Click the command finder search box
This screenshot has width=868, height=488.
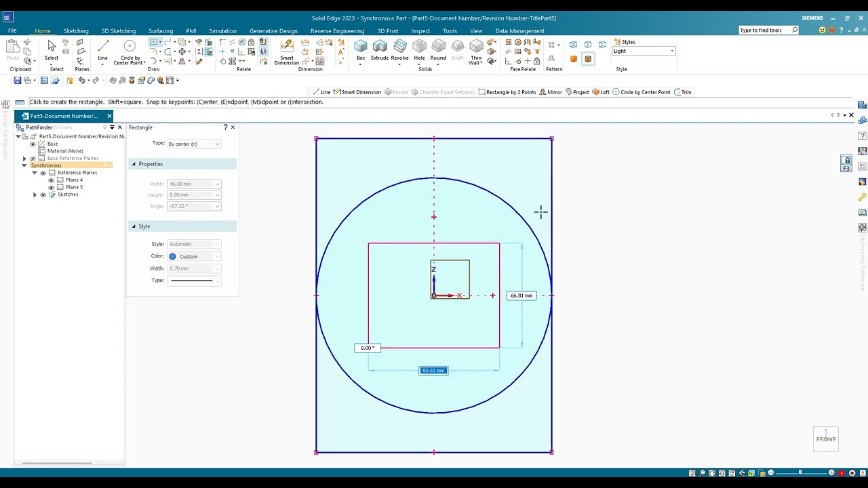point(769,30)
